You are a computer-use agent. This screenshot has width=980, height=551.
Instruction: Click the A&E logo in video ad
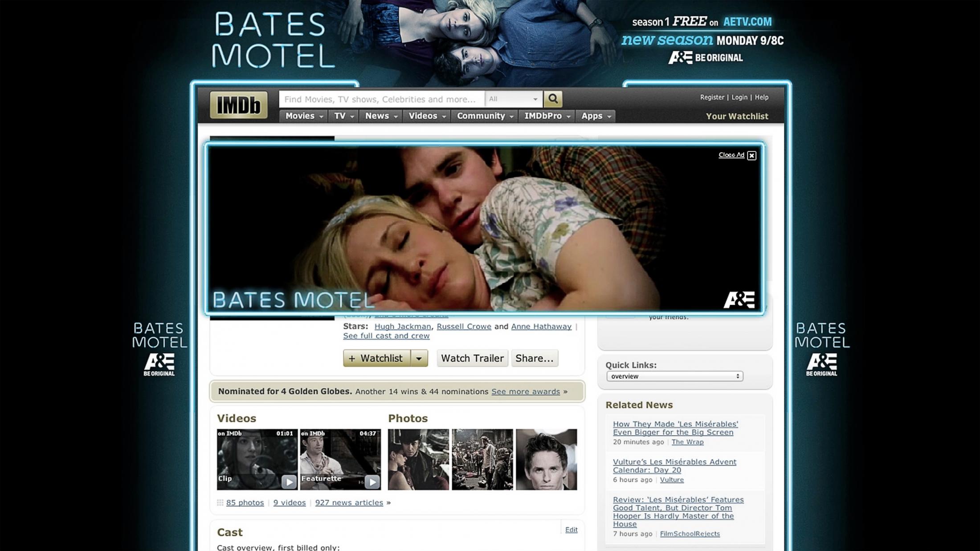click(x=739, y=300)
